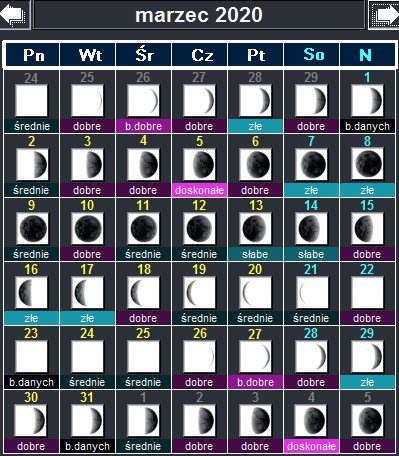
Task: Click the moon phase icon for March 17
Action: coord(87,292)
